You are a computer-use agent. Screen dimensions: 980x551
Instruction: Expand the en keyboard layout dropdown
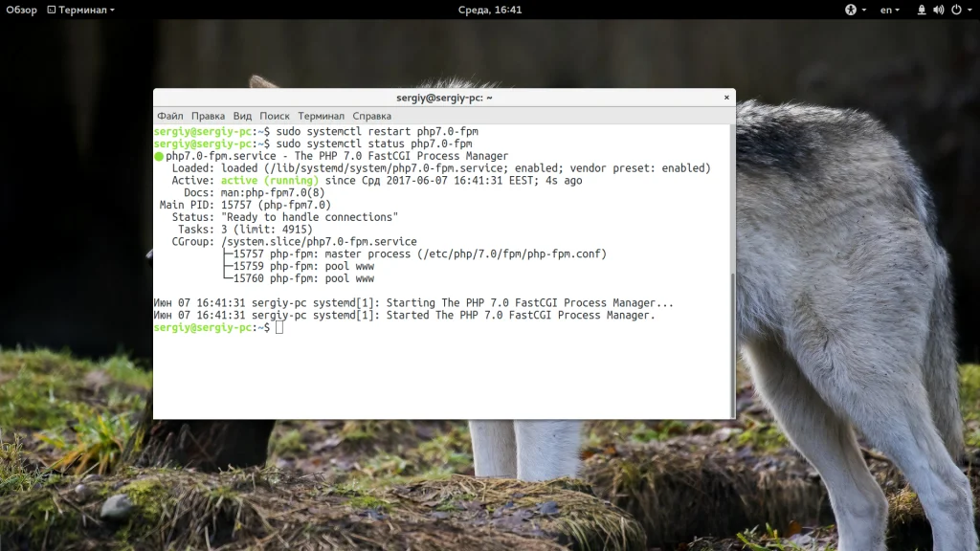890,10
